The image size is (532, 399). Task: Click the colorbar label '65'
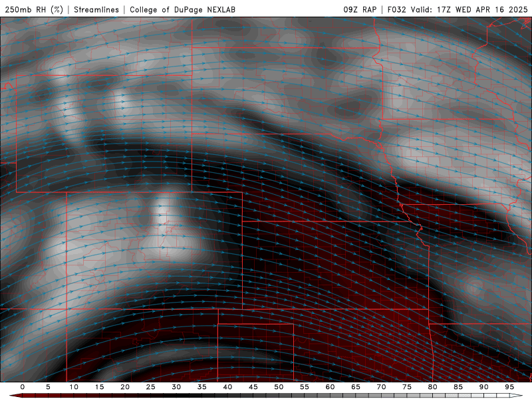pyautogui.click(x=356, y=387)
